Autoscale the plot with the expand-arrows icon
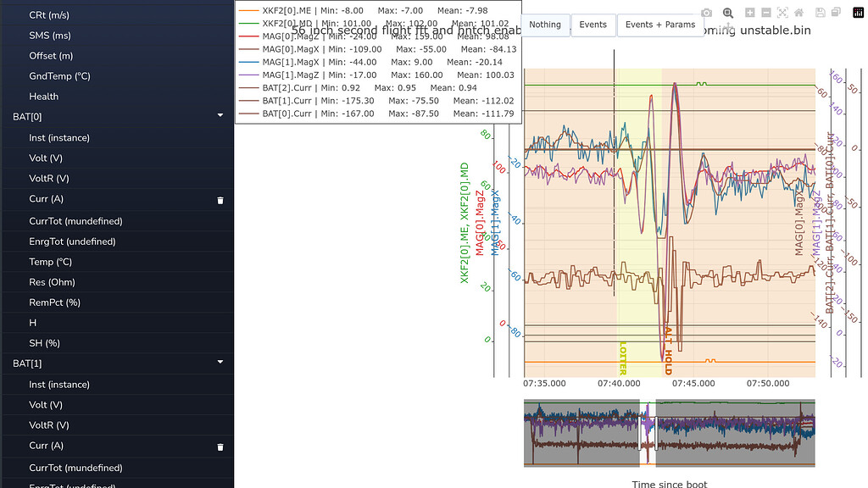 [x=782, y=13]
